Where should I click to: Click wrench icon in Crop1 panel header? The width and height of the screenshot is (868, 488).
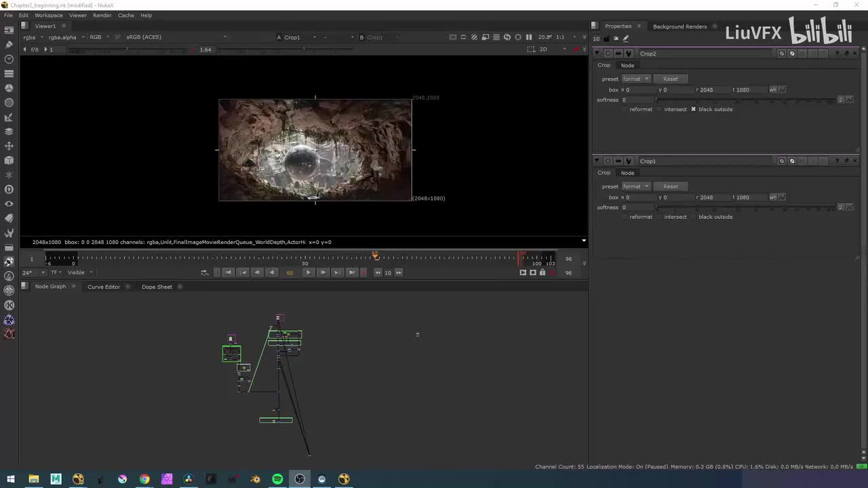point(629,161)
